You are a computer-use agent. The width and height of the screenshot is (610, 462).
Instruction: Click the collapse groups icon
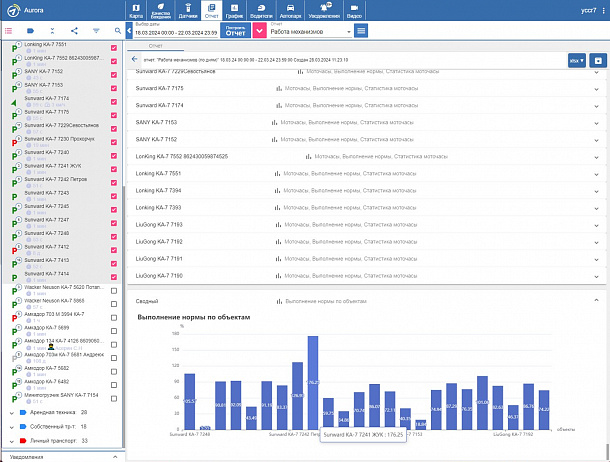pos(53,31)
